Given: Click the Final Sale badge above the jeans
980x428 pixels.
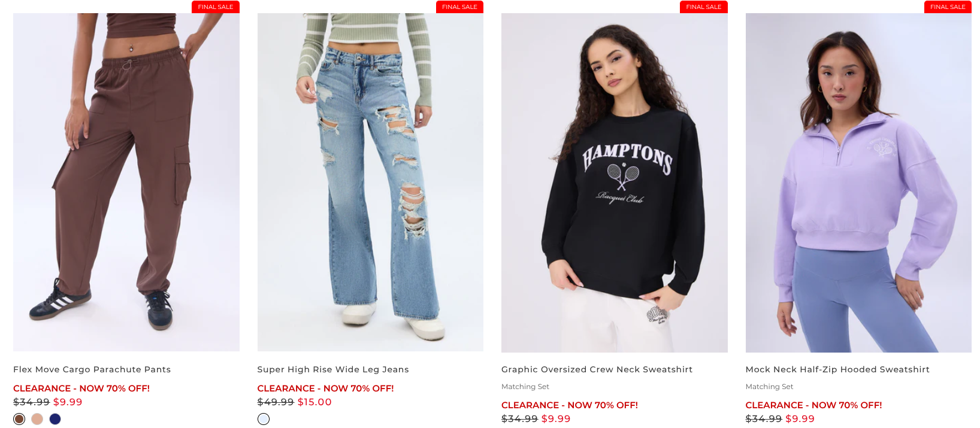Looking at the screenshot, I should [459, 7].
